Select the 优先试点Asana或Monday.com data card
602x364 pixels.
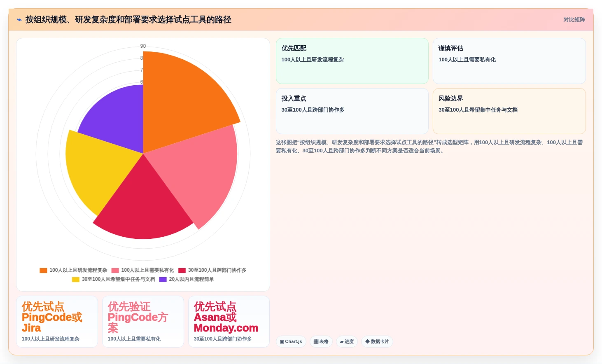[x=229, y=322]
